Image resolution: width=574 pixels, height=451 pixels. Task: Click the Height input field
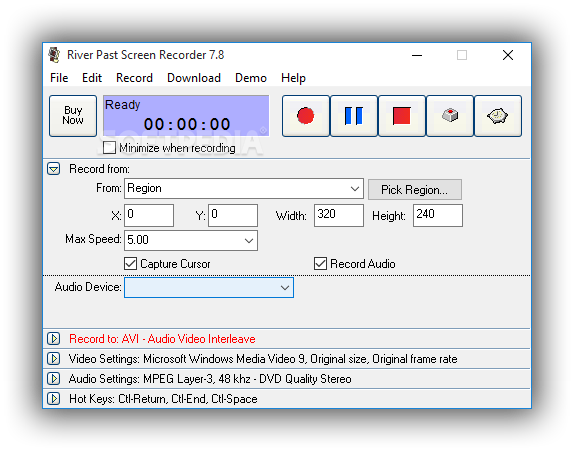point(438,216)
